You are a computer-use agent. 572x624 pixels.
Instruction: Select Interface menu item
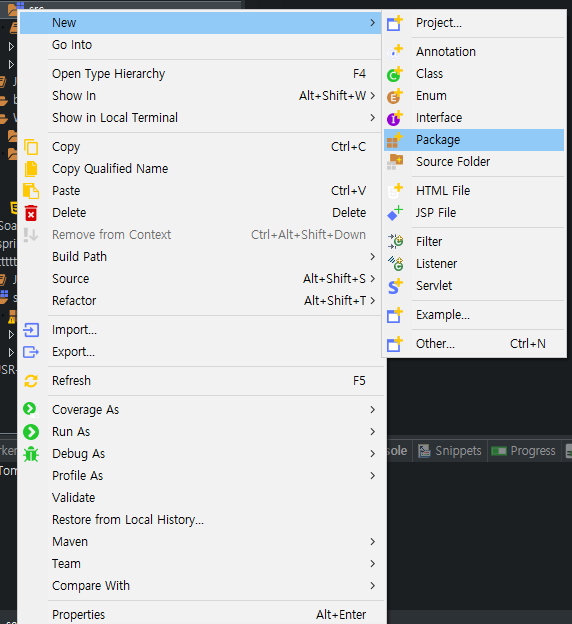point(474,118)
